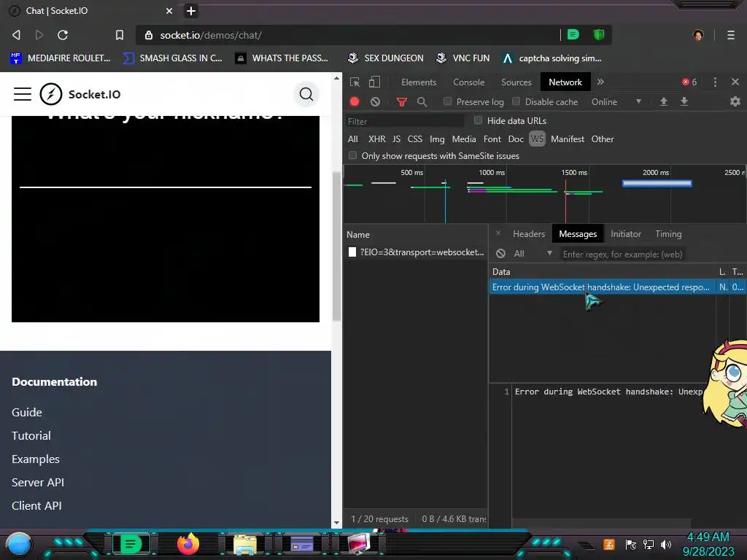The image size is (747, 560).
Task: Click the Start orb button
Action: click(x=19, y=545)
